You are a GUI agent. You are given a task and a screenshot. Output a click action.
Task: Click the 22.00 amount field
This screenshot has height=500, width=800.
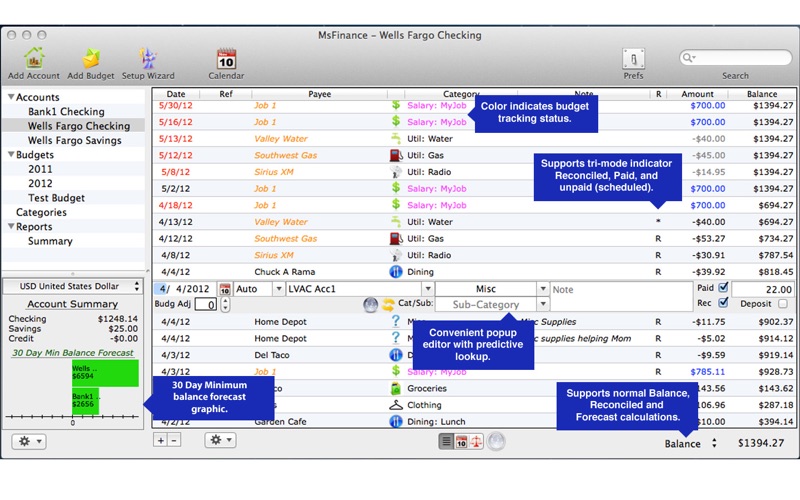pos(763,289)
